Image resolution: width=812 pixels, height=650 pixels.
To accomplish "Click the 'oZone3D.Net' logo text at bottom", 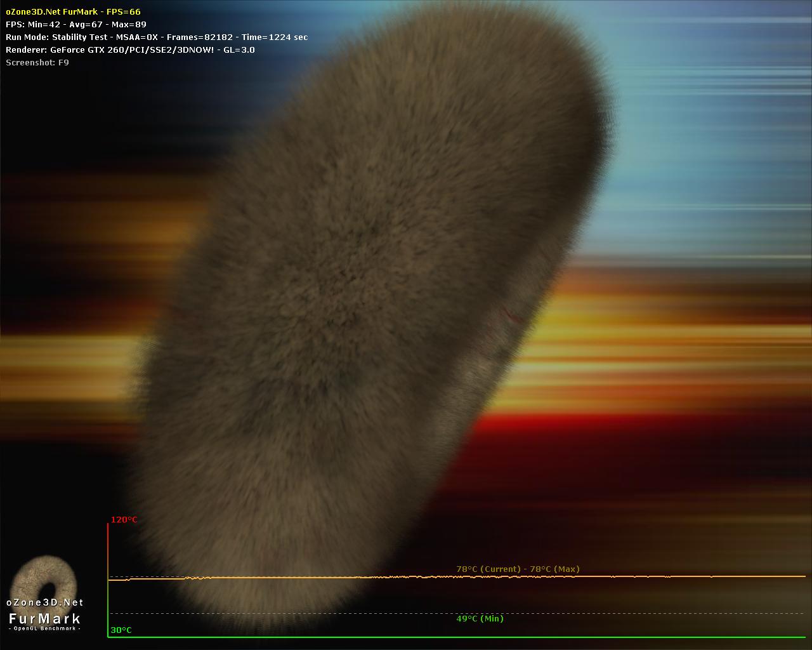I will (45, 602).
